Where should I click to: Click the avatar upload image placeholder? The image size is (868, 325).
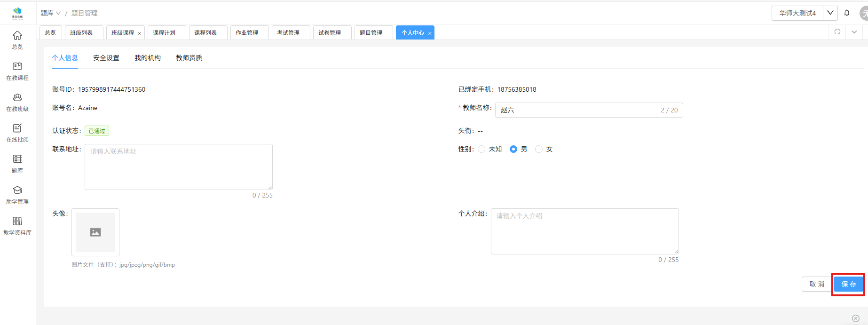(95, 232)
